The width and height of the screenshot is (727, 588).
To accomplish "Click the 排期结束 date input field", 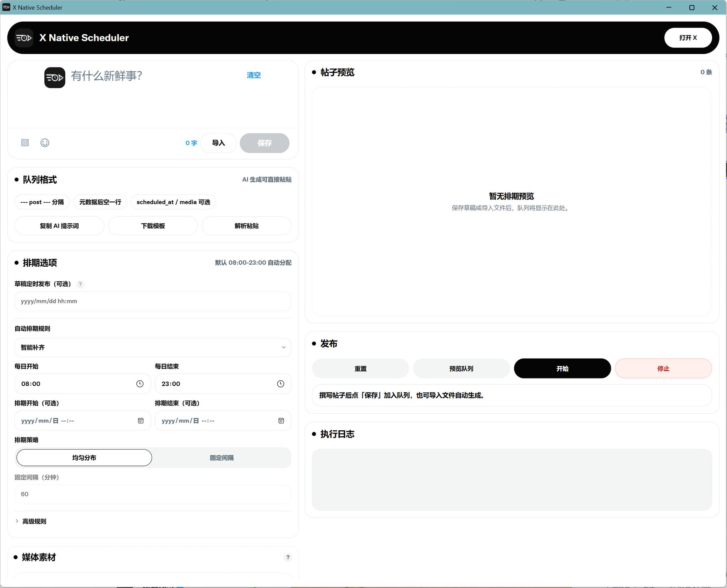I will (x=223, y=421).
